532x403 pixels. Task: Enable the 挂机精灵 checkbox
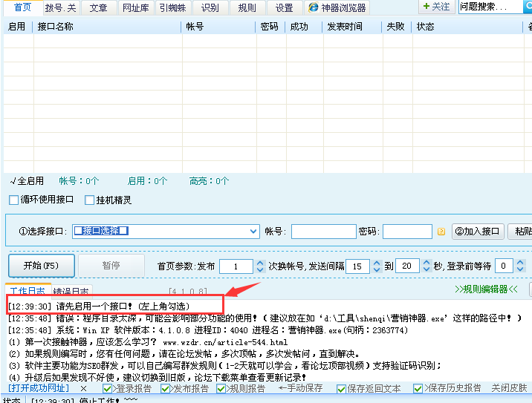tap(90, 200)
